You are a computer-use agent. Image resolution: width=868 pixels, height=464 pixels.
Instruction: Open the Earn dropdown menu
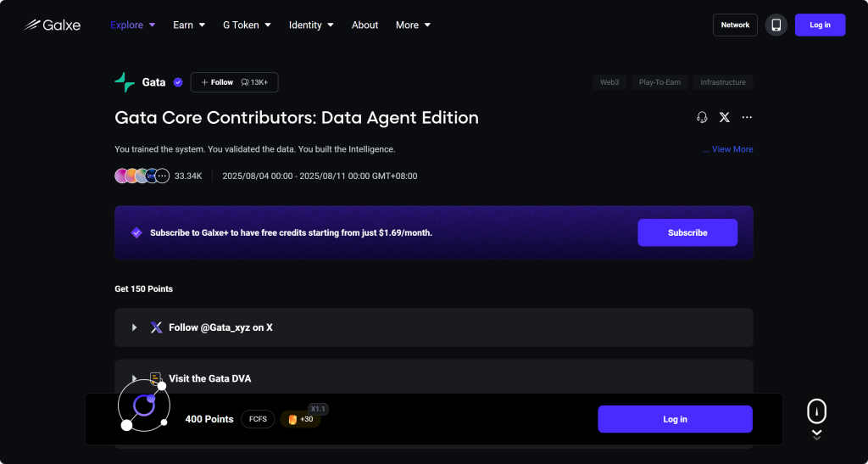[189, 25]
